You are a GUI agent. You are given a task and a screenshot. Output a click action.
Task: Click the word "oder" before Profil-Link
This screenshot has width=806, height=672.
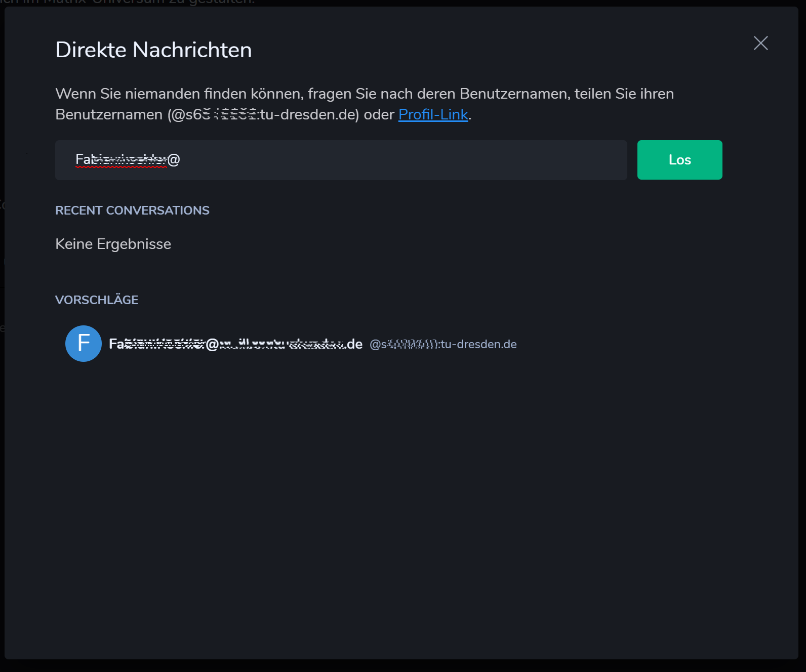coord(379,115)
